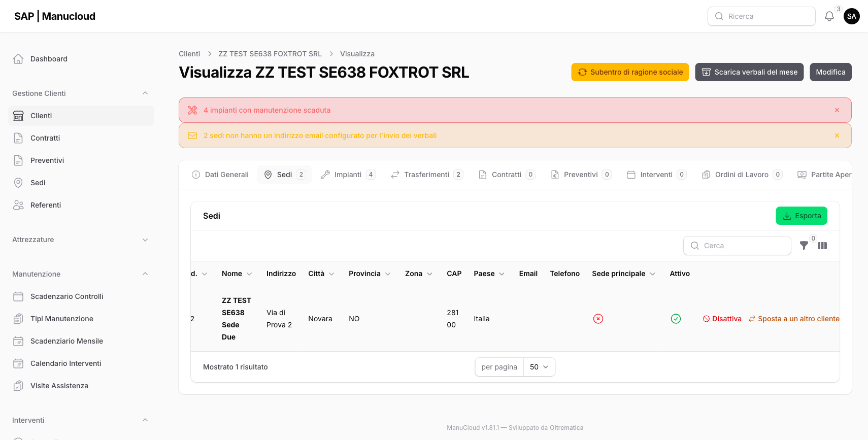Screen dimensions: 868x440
Task: Collapse the Interventi section
Action: click(x=145, y=420)
